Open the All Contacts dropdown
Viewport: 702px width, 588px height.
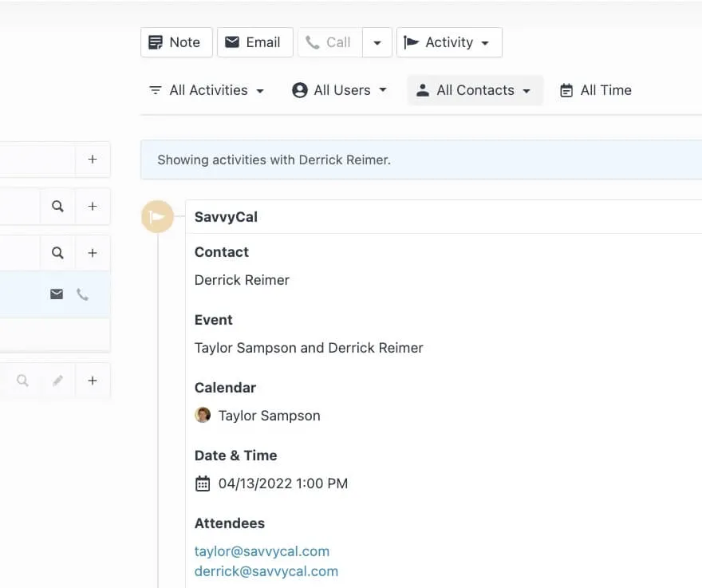[475, 90]
